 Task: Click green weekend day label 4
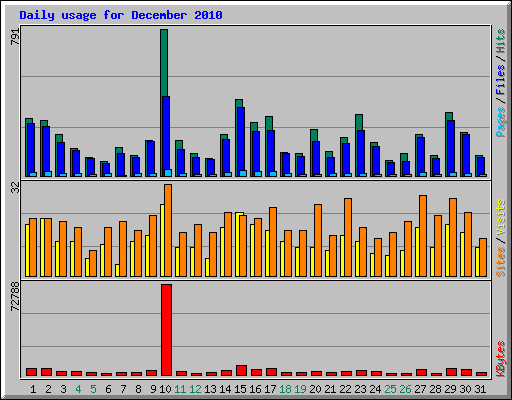[78, 389]
